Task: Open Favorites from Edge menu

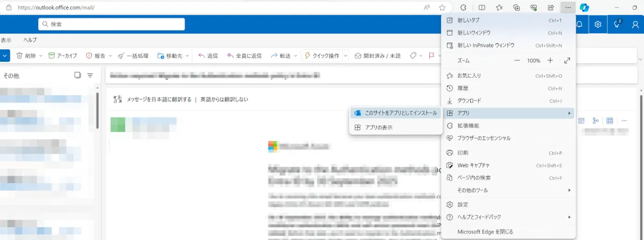Action: pyautogui.click(x=508, y=76)
